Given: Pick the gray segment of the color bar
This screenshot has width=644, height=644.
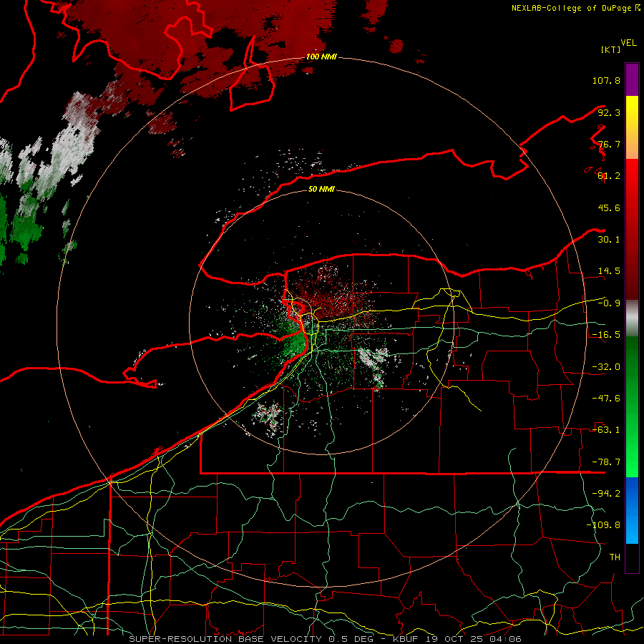Looking at the screenshot, I should [x=632, y=318].
